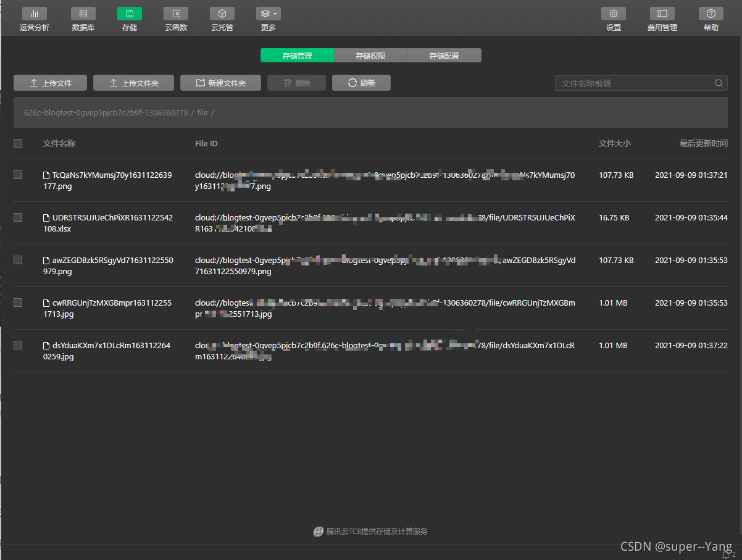Click the search magnifier icon
Screen dimensions: 742x560
pyautogui.click(x=719, y=83)
